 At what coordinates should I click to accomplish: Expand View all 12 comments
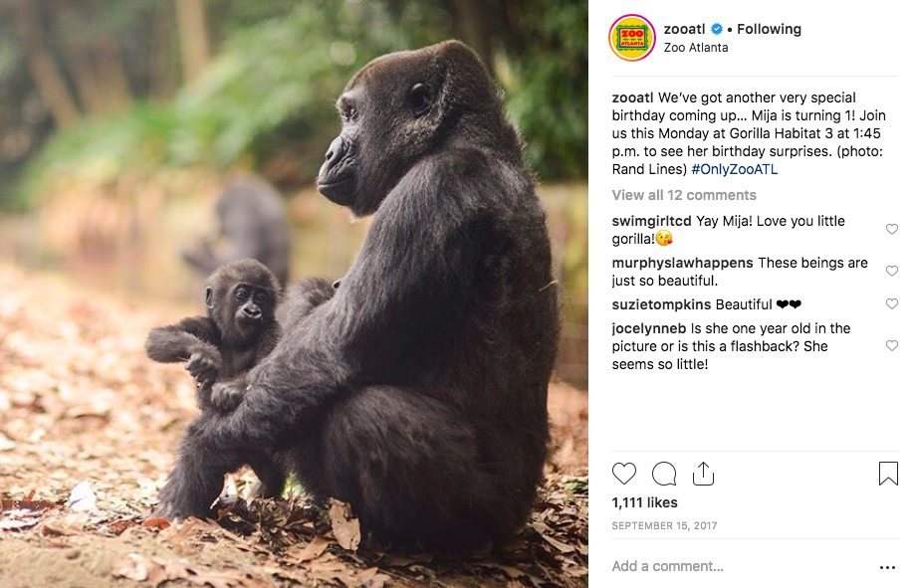[684, 195]
